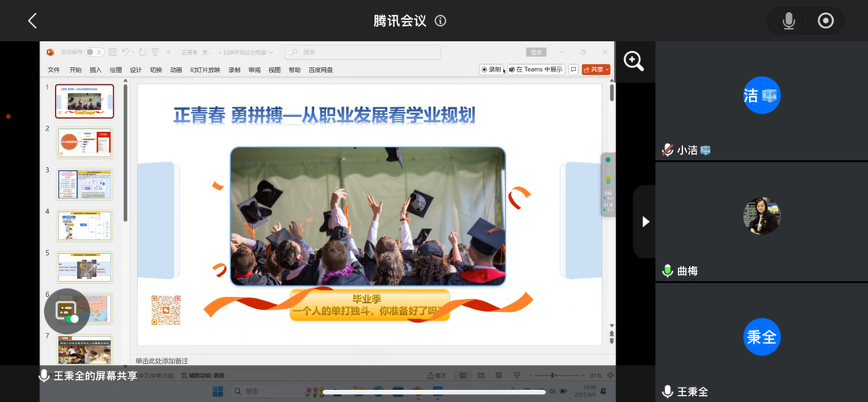Select slide 7 thumbnail
868x402 pixels.
click(x=84, y=350)
